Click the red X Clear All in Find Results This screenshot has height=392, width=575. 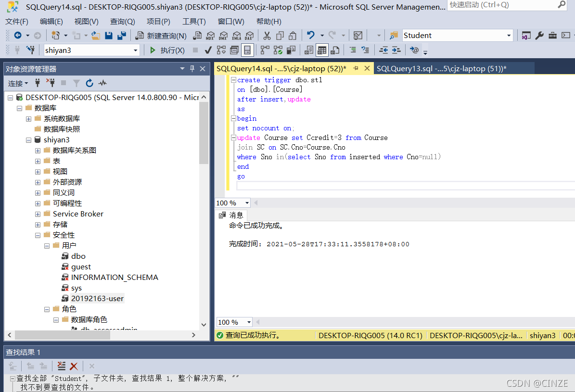point(74,366)
